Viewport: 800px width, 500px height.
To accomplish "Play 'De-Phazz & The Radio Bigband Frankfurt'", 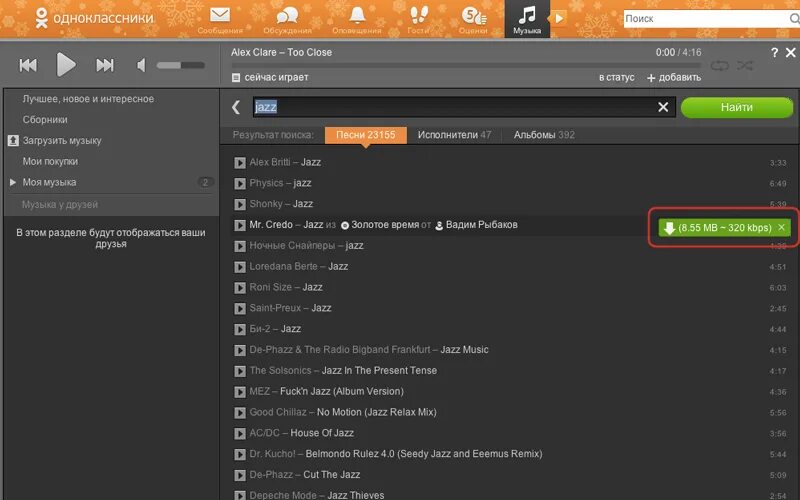I will (x=240, y=351).
